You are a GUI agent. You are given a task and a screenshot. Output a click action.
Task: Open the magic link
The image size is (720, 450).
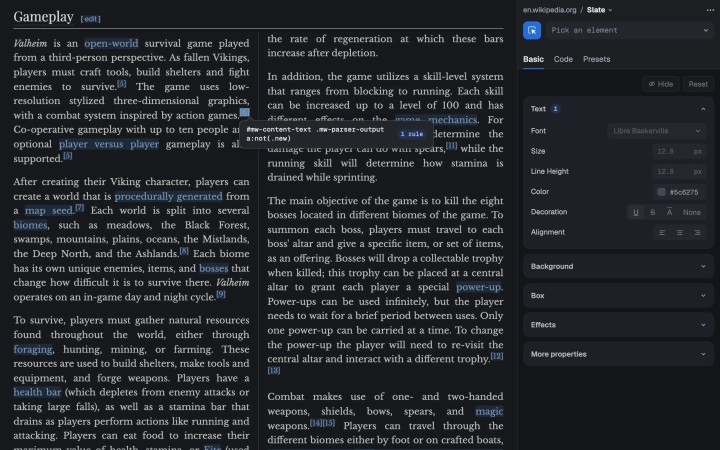coord(489,411)
